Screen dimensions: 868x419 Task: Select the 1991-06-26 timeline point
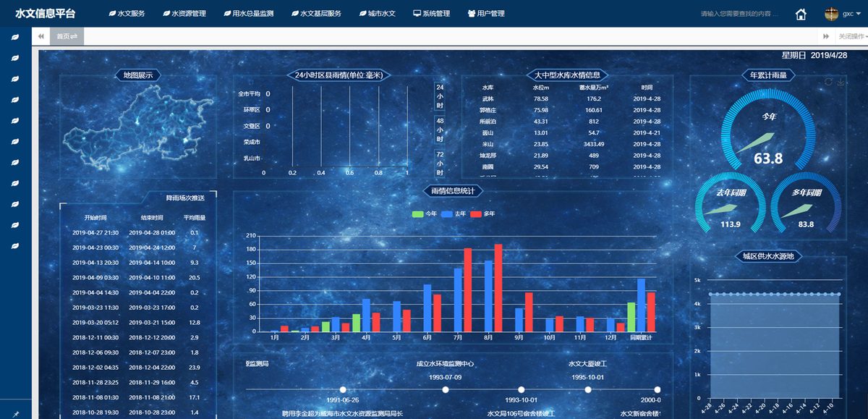(343, 390)
